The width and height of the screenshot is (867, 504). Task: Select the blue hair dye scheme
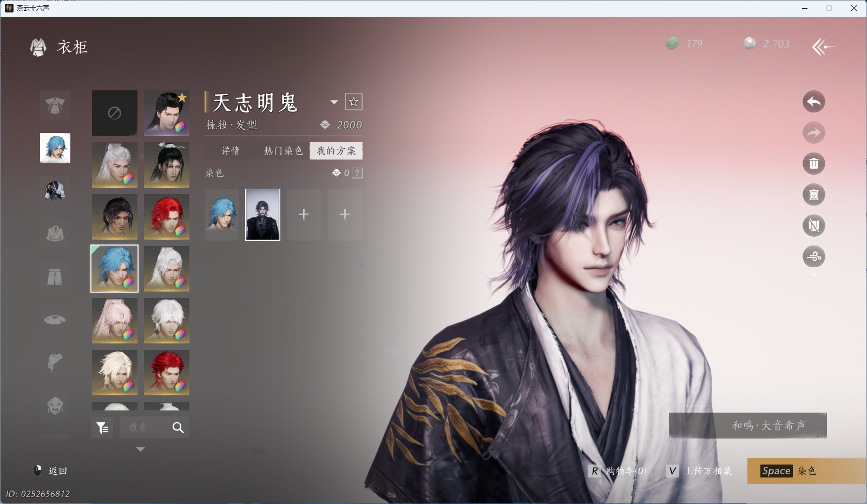[x=222, y=215]
